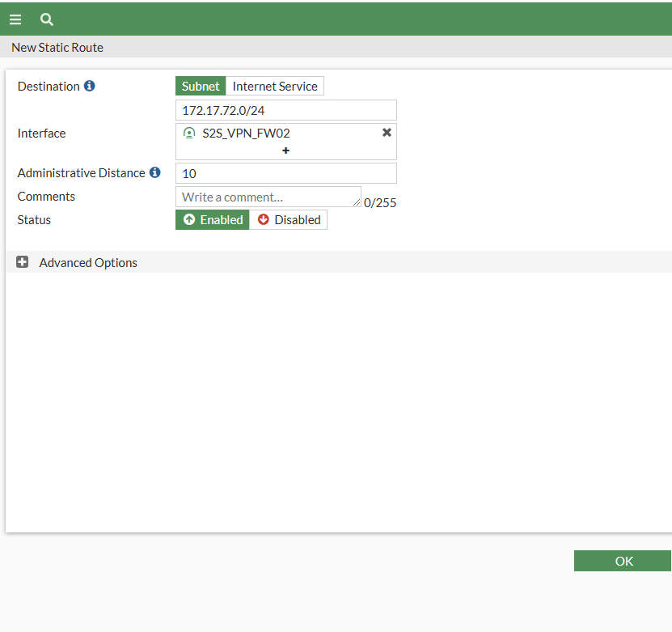
Task: Click the Administrative Distance label
Action: coord(82,173)
